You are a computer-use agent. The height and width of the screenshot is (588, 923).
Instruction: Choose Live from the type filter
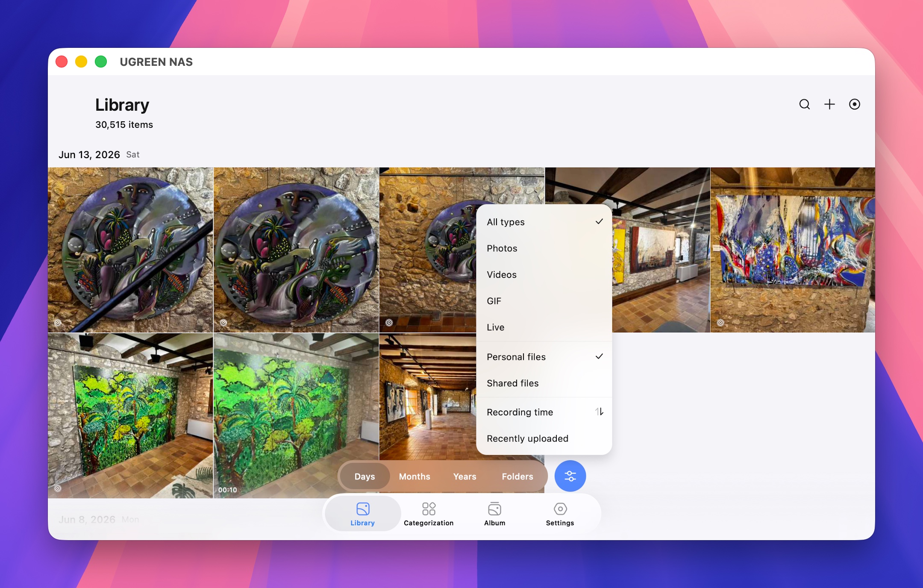(x=544, y=327)
